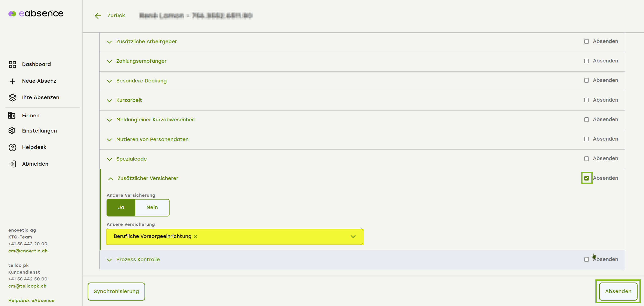Click the Abmelden logout arrow icon
The width and height of the screenshot is (644, 306).
click(12, 164)
